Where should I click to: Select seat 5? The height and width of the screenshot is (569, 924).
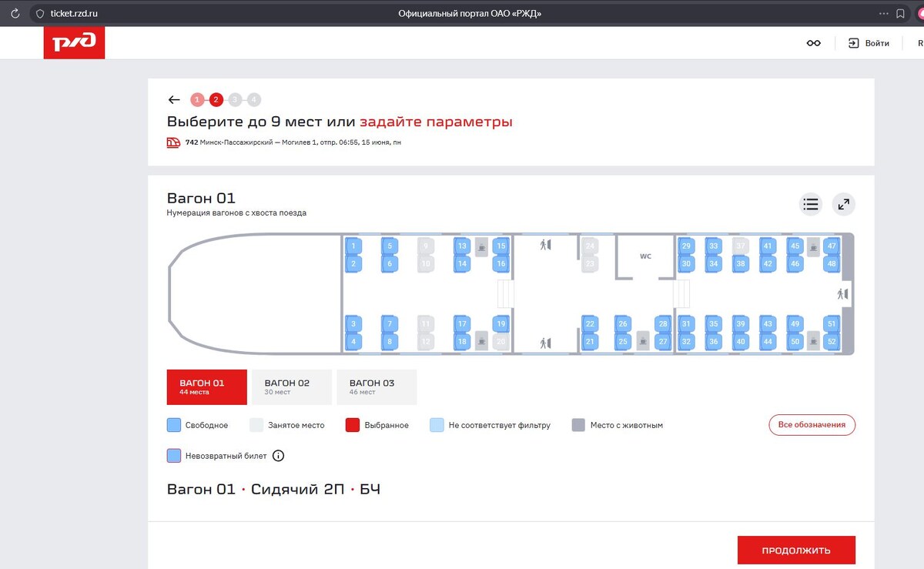pyautogui.click(x=390, y=246)
